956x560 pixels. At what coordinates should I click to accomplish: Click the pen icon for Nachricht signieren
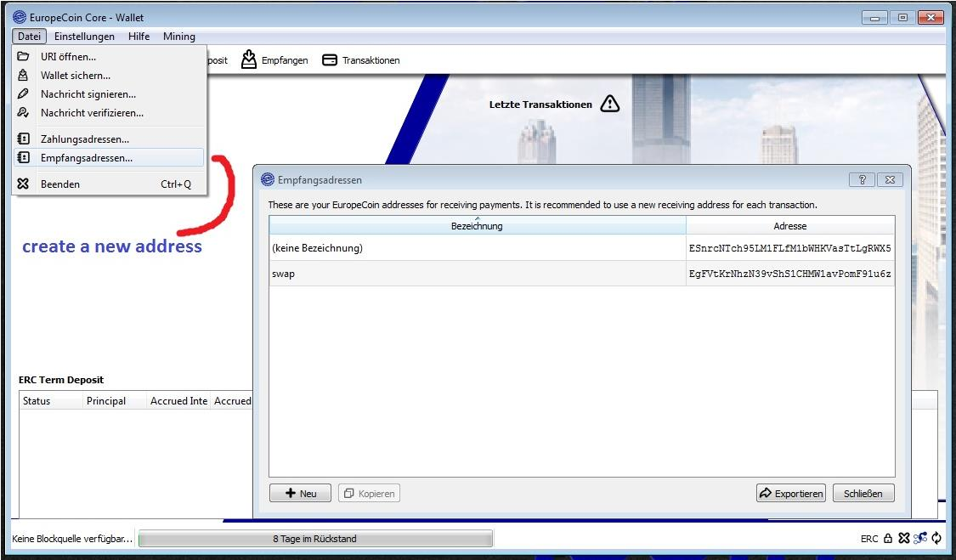pyautogui.click(x=23, y=94)
